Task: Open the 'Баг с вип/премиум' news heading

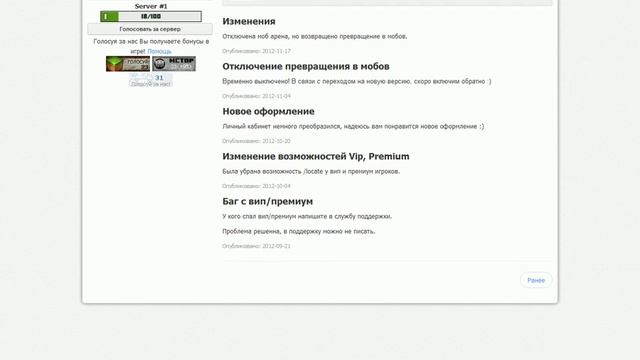Action: coord(267,201)
